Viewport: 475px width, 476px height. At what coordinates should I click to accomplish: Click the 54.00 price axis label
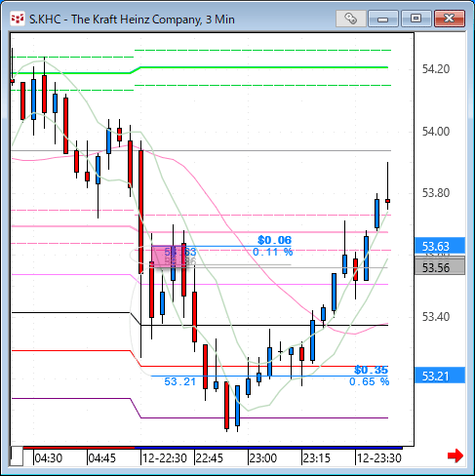pos(436,132)
